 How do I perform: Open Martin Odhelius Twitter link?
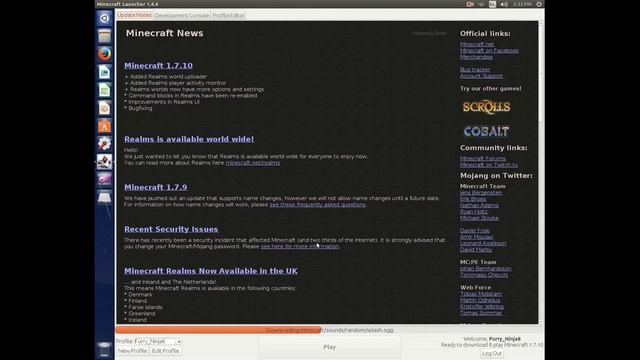click(x=480, y=300)
